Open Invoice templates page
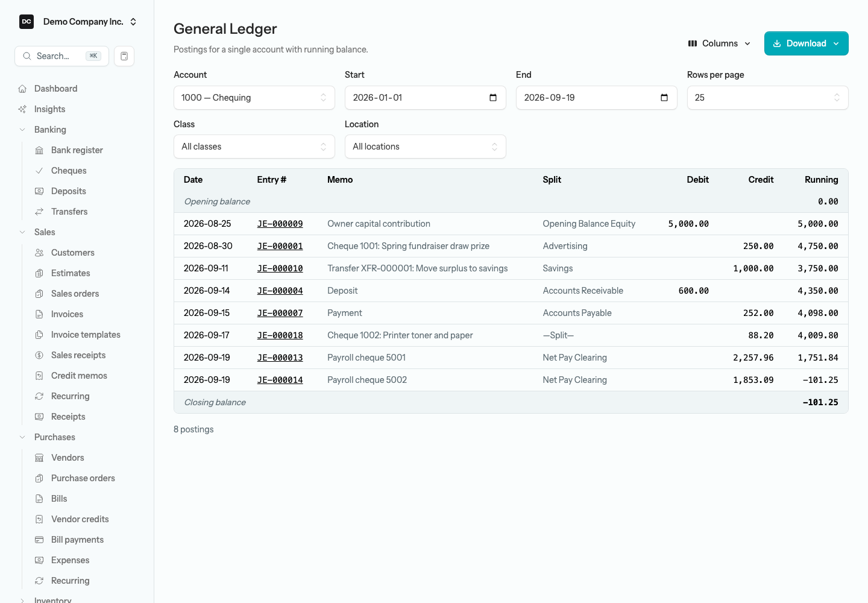 (86, 335)
